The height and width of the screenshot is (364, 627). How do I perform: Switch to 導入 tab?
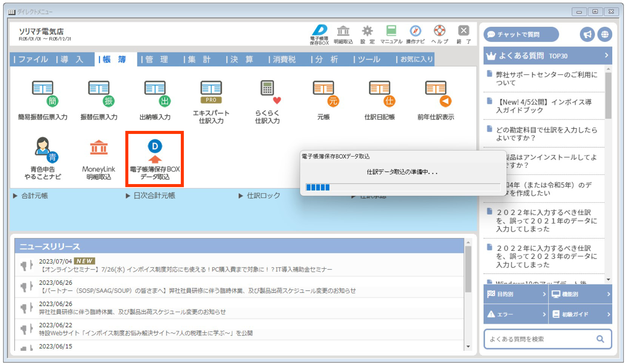point(73,59)
